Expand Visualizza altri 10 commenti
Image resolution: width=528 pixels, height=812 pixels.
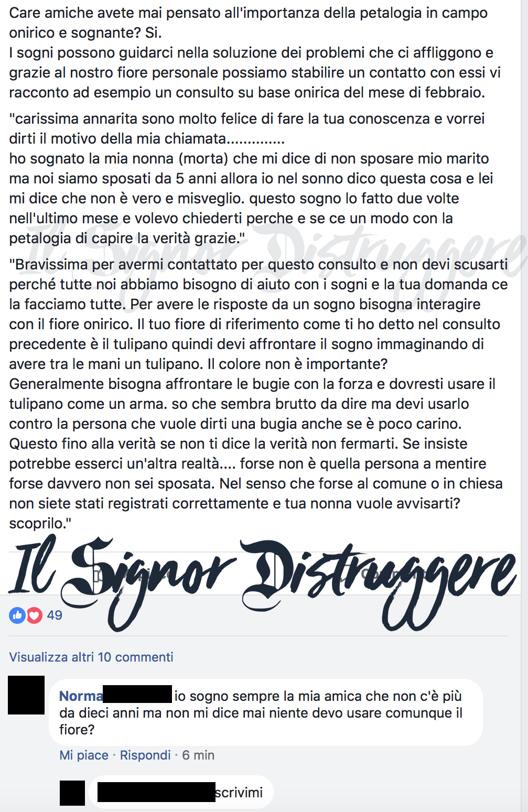point(91,657)
